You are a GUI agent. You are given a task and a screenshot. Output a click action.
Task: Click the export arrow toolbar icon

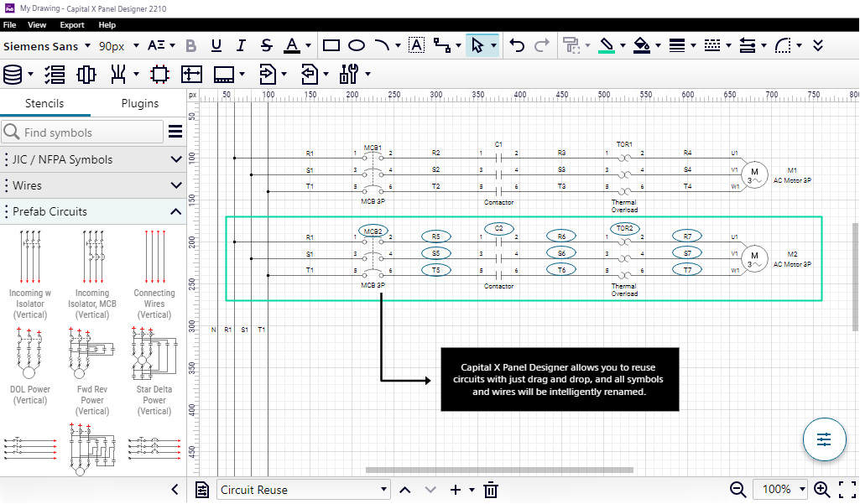pos(310,74)
